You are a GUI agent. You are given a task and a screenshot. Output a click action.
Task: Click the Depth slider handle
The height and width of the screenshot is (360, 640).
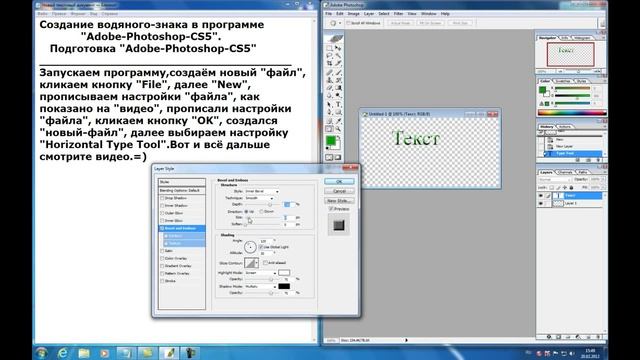270,204
